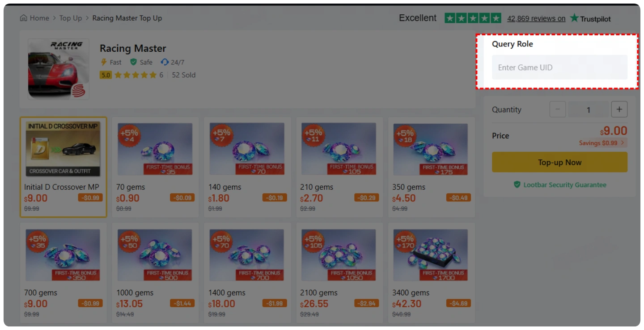Select the Initial D Crossover MP pack
The image size is (644, 330).
(63, 167)
